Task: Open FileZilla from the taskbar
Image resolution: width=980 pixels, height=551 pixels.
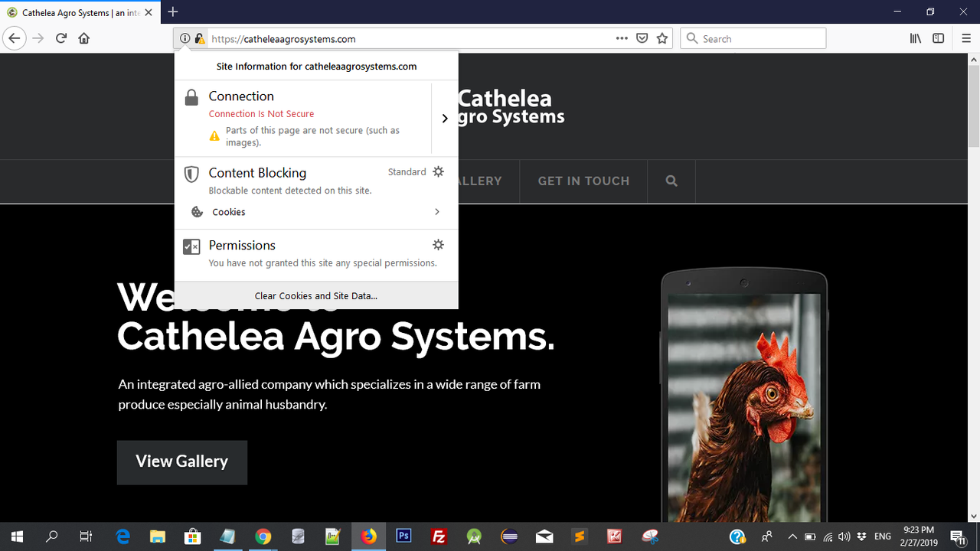Action: [439, 536]
